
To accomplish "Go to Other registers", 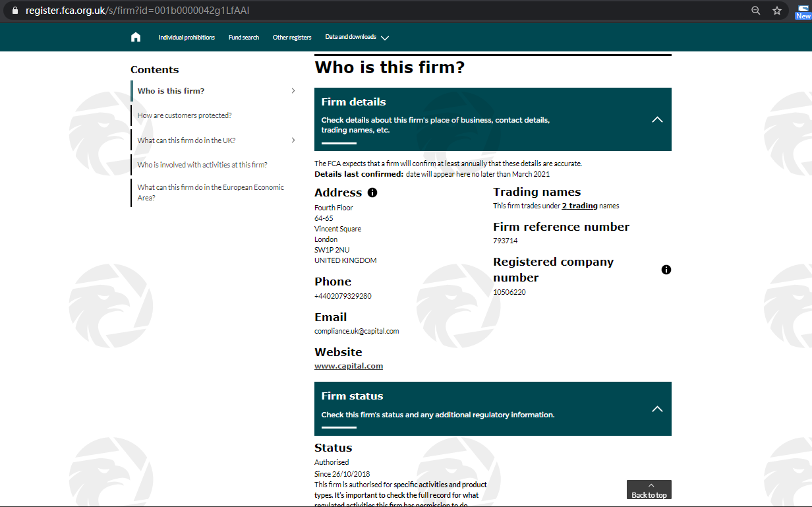I will (x=292, y=38).
